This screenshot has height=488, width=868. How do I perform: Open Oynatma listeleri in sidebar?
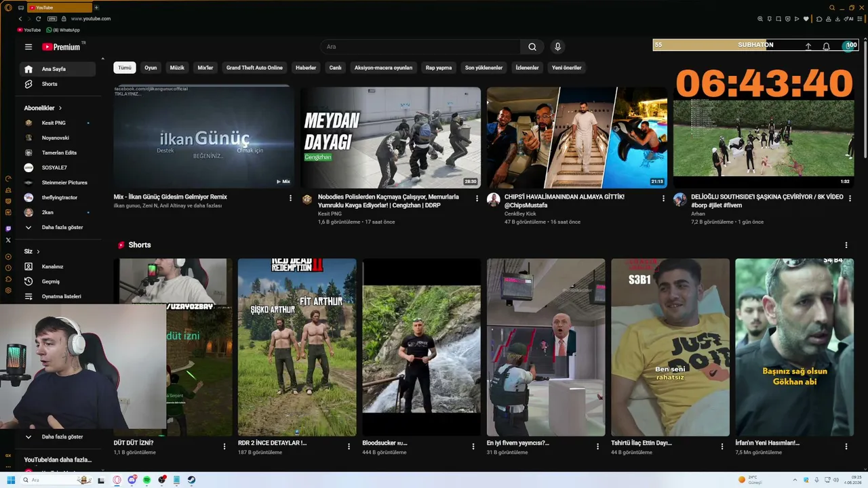tap(58, 296)
